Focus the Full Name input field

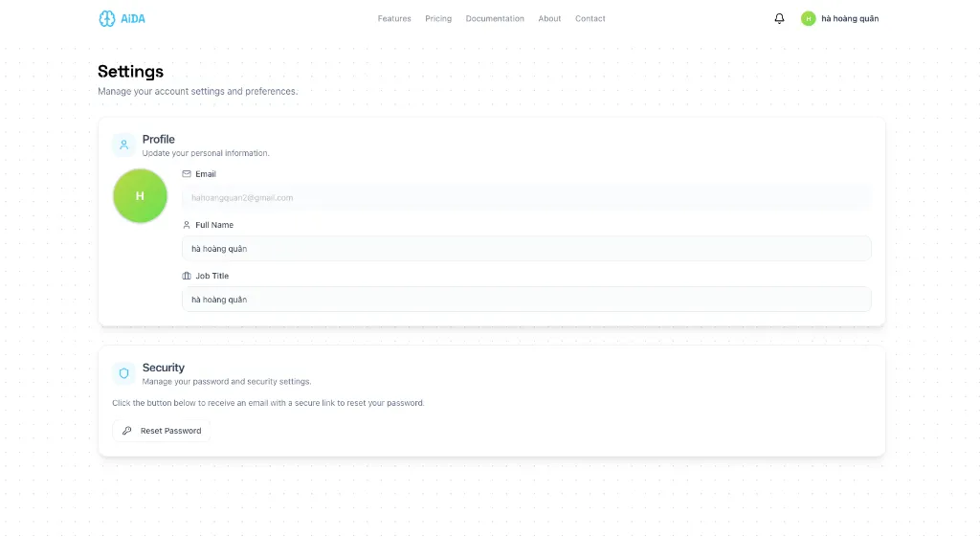pos(526,249)
